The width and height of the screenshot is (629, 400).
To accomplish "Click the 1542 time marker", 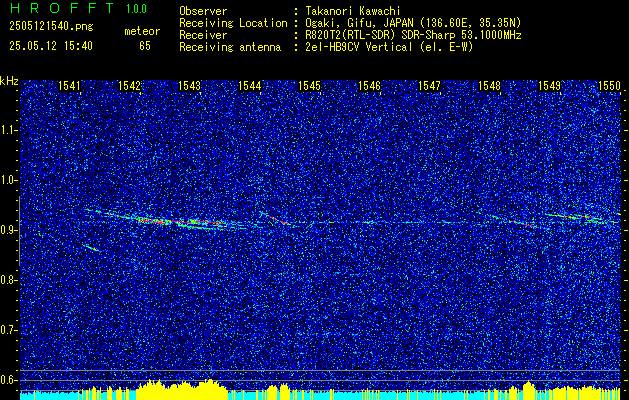I will click(130, 85).
